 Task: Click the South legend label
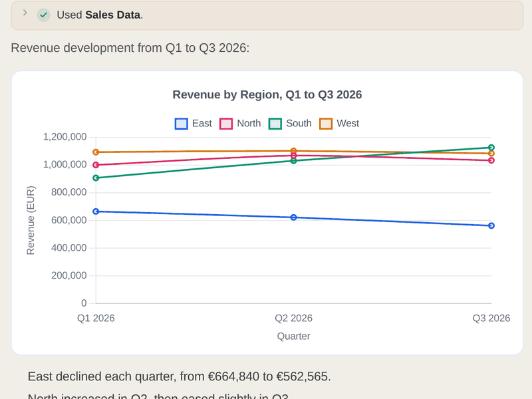point(299,123)
